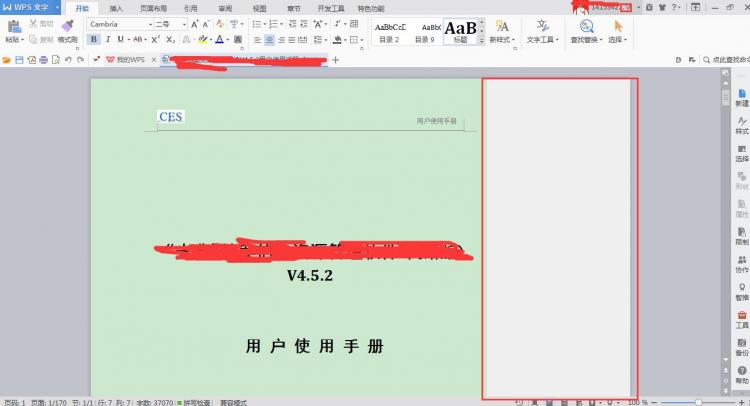
Task: Toggle Strikethrough AB formatting
Action: (138, 39)
